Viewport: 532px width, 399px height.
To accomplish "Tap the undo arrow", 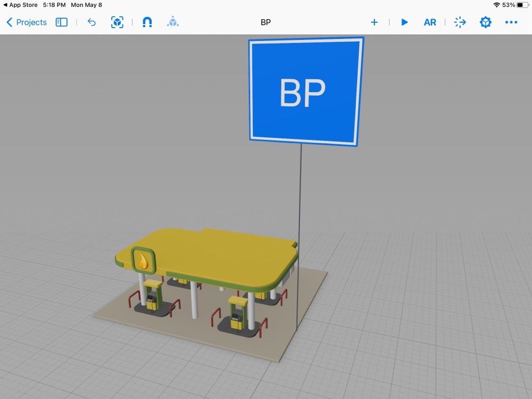I will [x=92, y=22].
